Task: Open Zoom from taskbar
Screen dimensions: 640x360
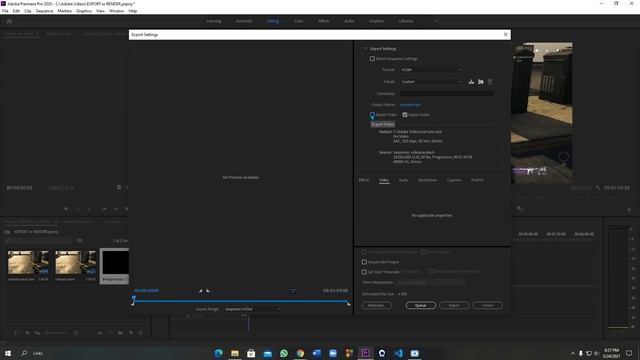Action: coord(333,353)
